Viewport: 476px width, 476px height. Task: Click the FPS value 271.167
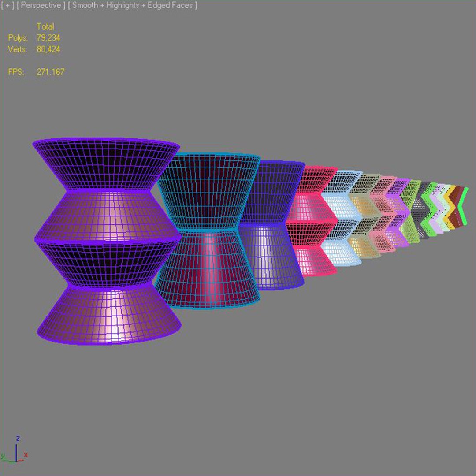(50, 72)
